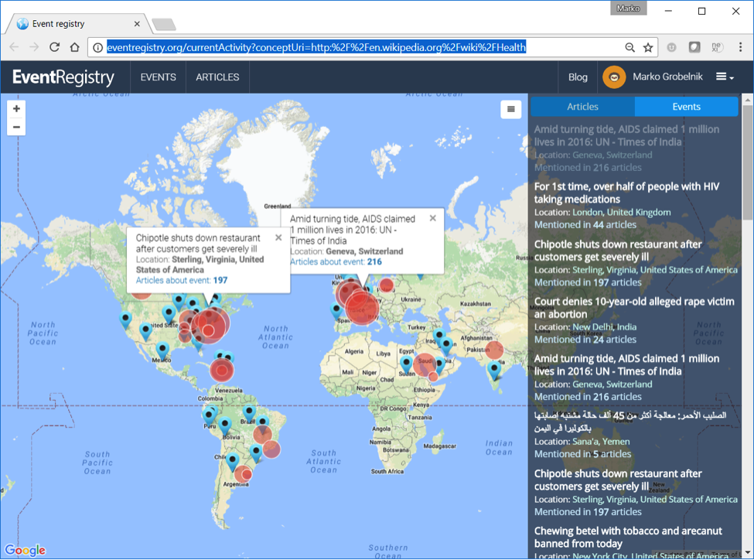The image size is (754, 560).
Task: Open the EVENTS menu
Action: pyautogui.click(x=159, y=77)
